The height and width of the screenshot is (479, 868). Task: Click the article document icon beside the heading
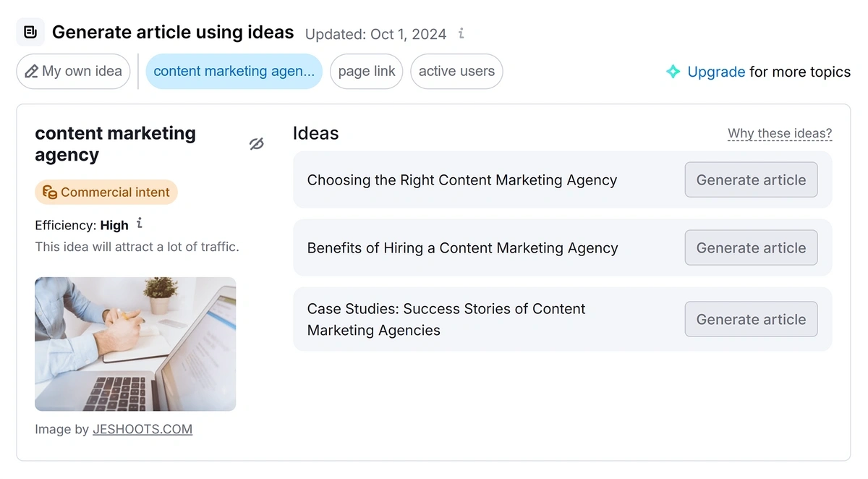30,33
